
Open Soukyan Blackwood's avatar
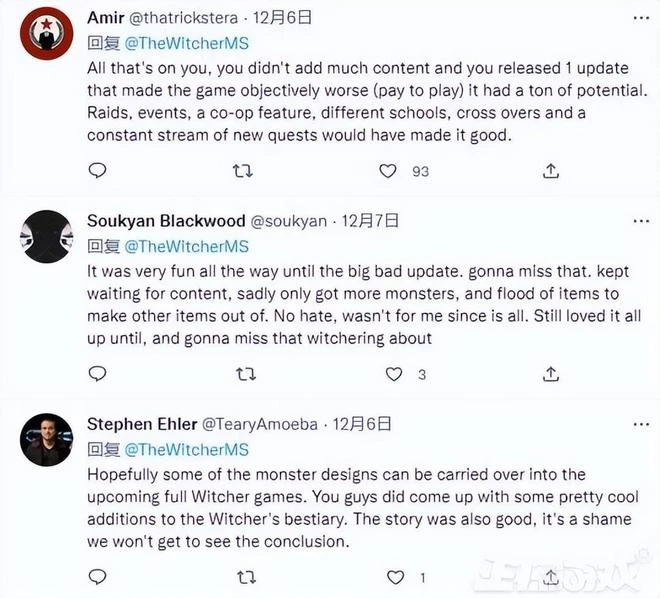click(x=46, y=237)
